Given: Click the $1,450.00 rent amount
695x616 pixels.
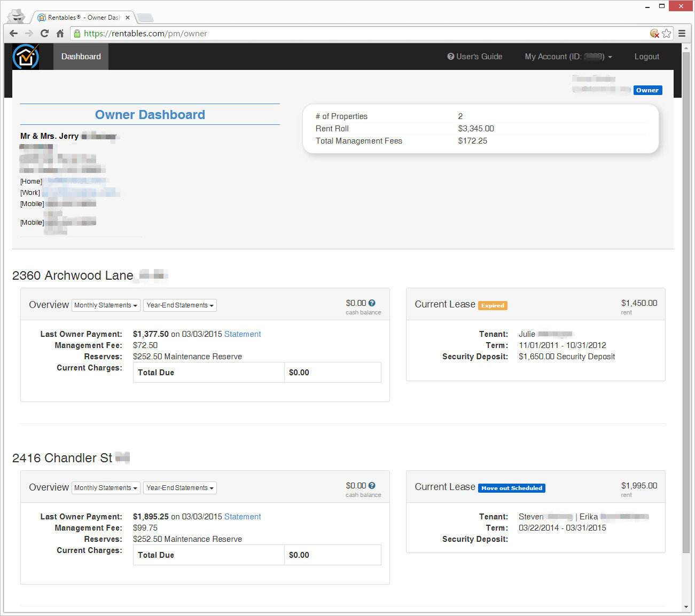Looking at the screenshot, I should pyautogui.click(x=639, y=303).
